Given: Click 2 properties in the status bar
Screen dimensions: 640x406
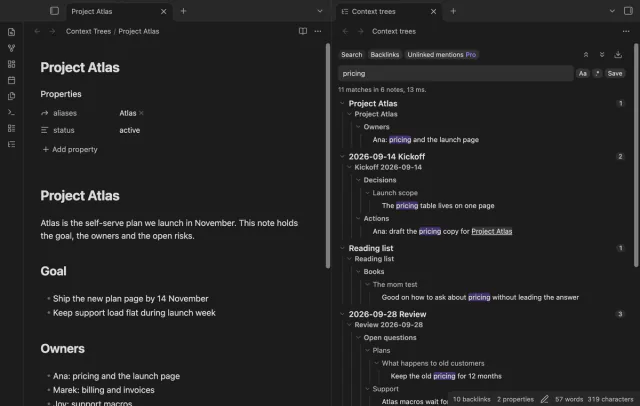Looking at the screenshot, I should [515, 399].
